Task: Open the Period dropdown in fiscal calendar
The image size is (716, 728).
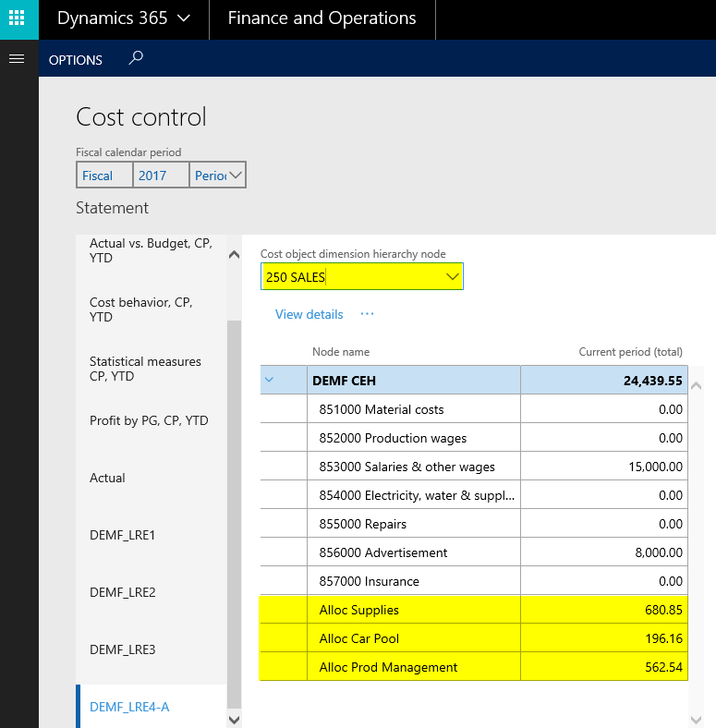Action: pos(235,176)
